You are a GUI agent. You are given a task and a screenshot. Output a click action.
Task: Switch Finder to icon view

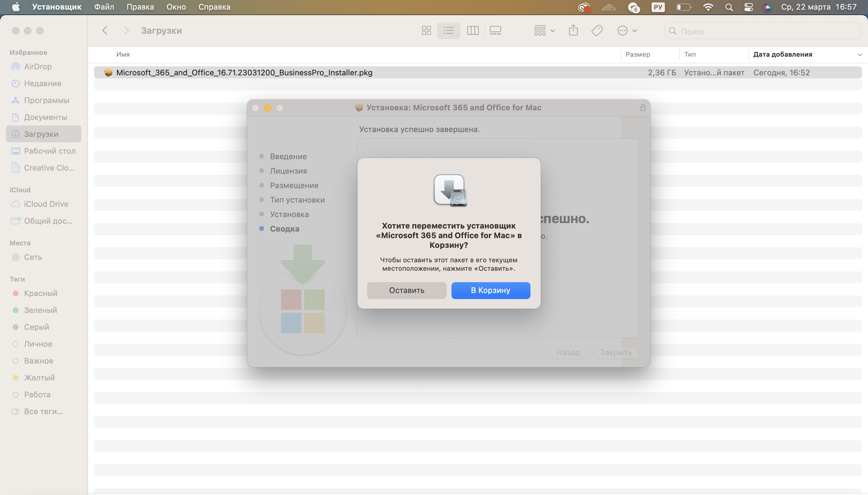click(426, 30)
